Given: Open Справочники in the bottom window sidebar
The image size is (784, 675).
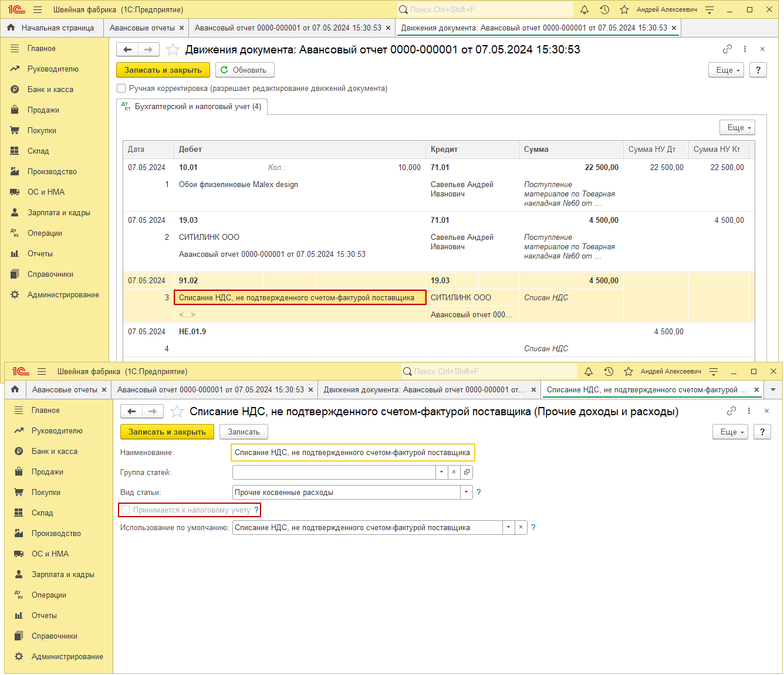Looking at the screenshot, I should pos(55,636).
